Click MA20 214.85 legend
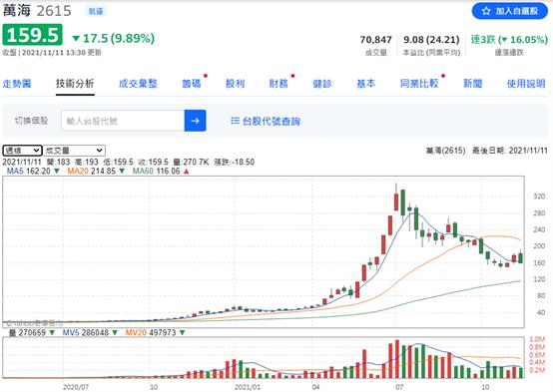 click(x=96, y=171)
